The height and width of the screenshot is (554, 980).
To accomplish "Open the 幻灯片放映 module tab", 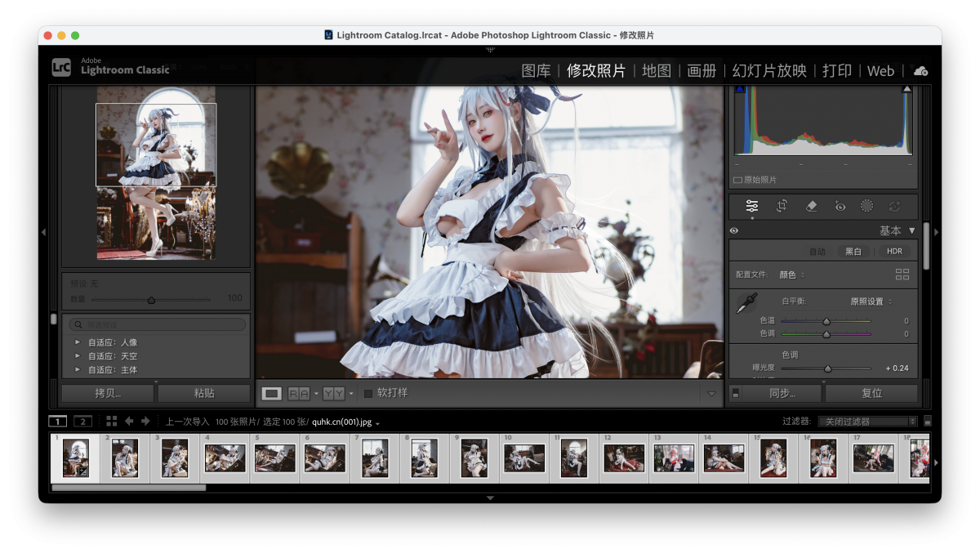I will (768, 71).
